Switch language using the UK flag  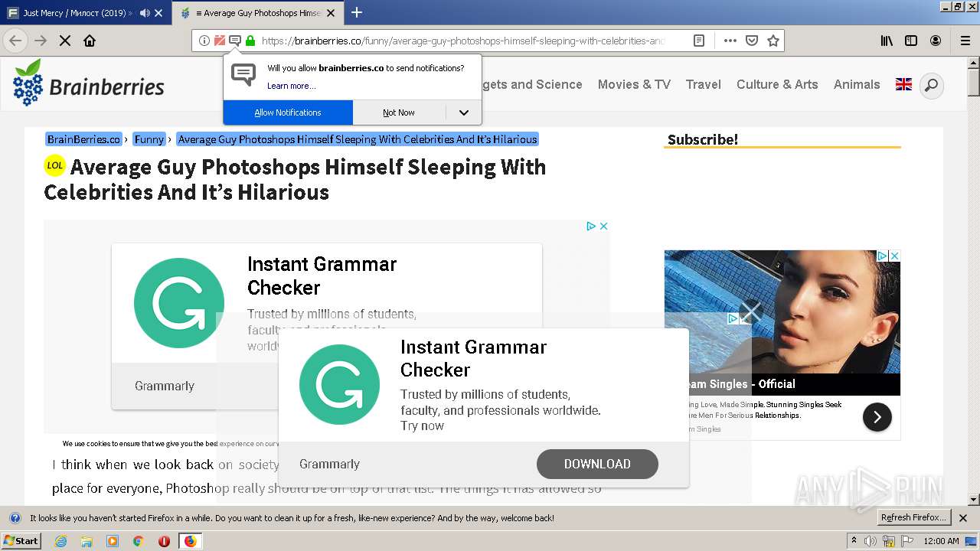(x=904, y=84)
